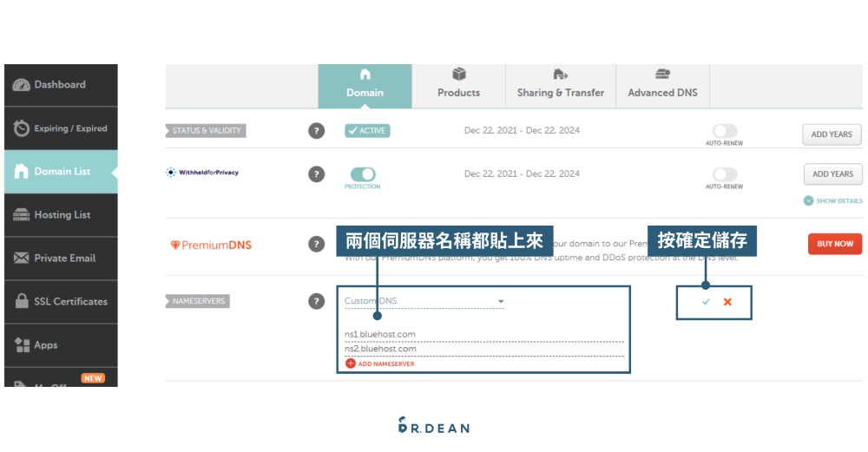The image size is (868, 452).
Task: Open Hosting List in the sidebar
Action: [61, 214]
